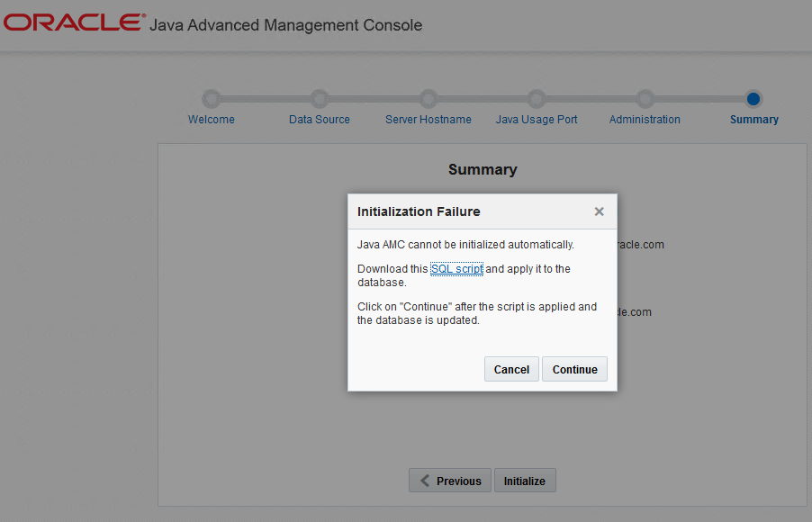This screenshot has height=522, width=812.
Task: Download the SQL script link
Action: (x=456, y=269)
